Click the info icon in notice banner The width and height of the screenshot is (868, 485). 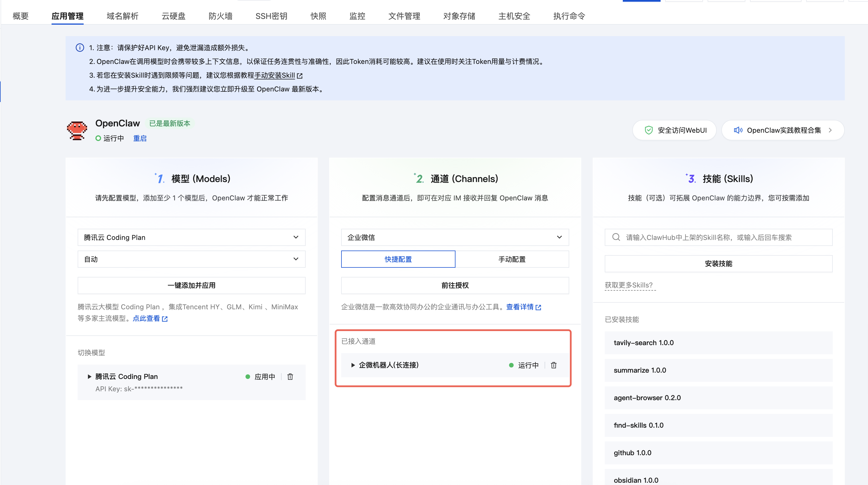[x=80, y=48]
